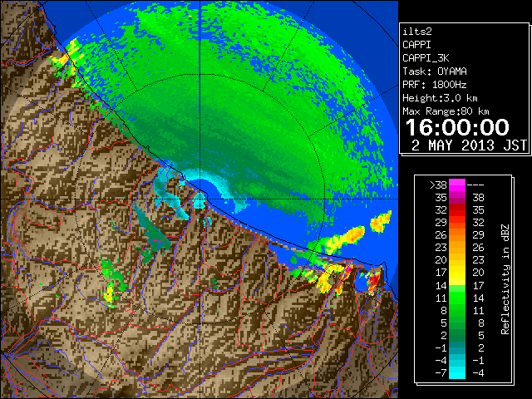
Task: Click the --- dashes in the legend
Action: coord(475,185)
